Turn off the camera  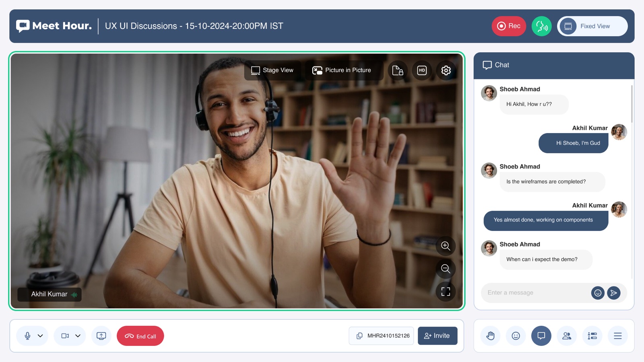(65, 336)
